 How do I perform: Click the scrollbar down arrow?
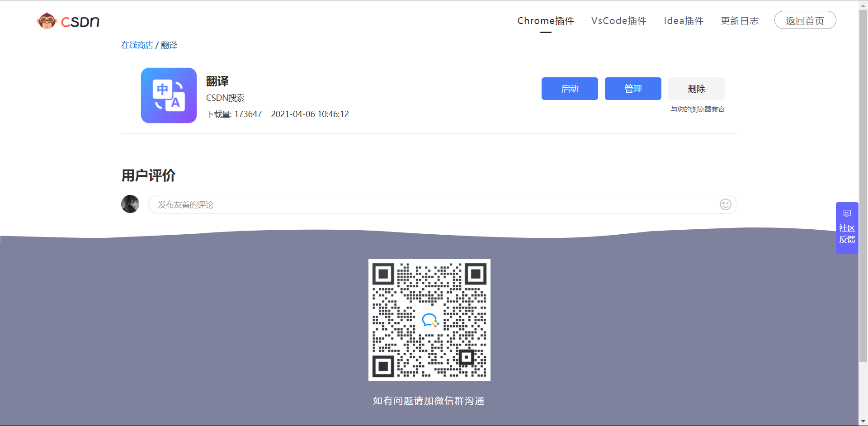863,421
